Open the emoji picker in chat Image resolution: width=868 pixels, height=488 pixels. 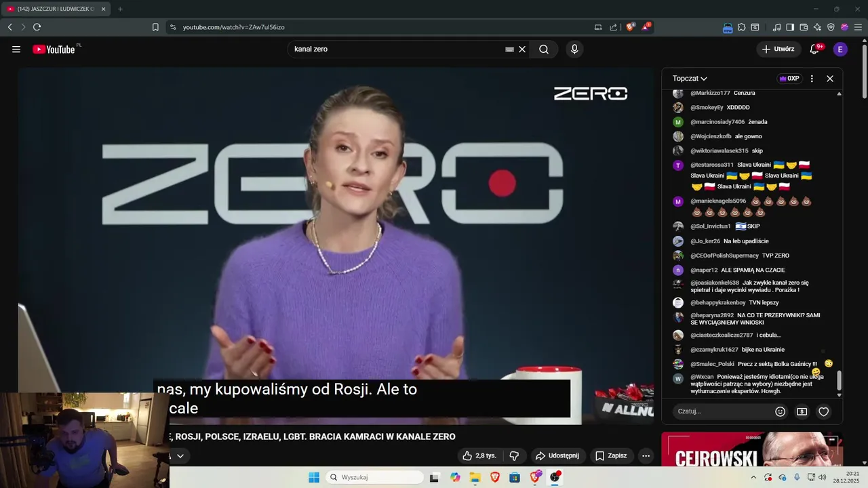pos(781,411)
